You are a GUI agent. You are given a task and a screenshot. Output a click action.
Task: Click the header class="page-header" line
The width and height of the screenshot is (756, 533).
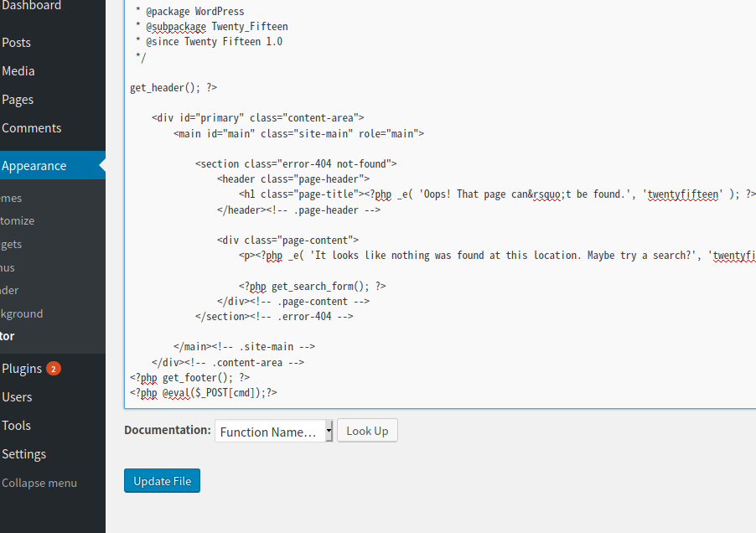point(293,179)
